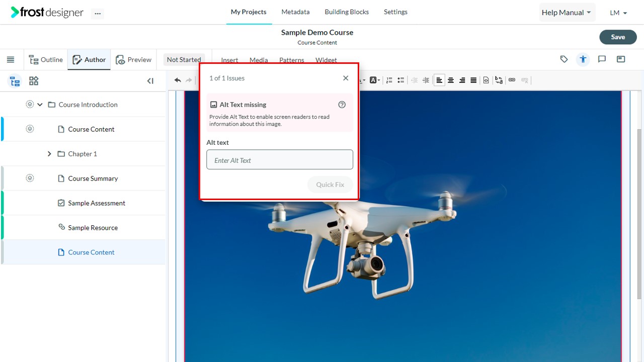Click the help icon for Alt Text missing

342,105
